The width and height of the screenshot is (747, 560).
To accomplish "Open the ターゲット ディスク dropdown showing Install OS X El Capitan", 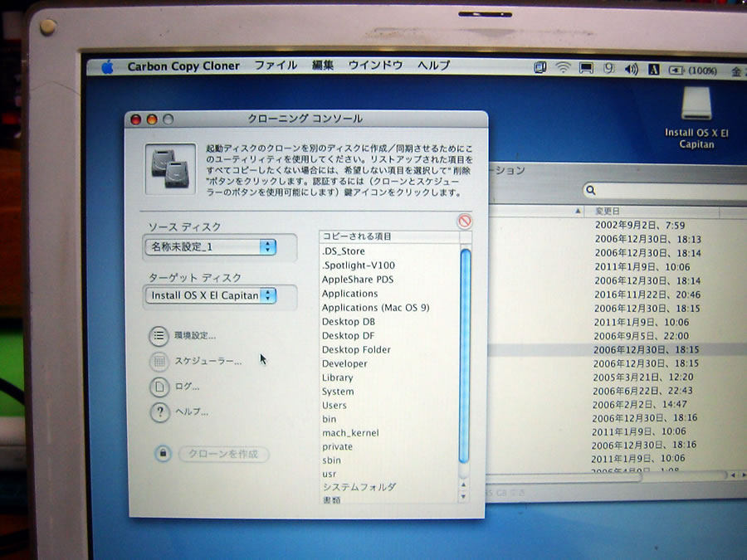I will click(211, 295).
